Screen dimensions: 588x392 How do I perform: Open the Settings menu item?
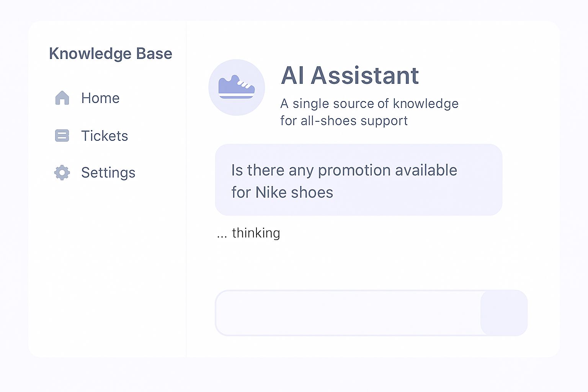tap(95, 173)
